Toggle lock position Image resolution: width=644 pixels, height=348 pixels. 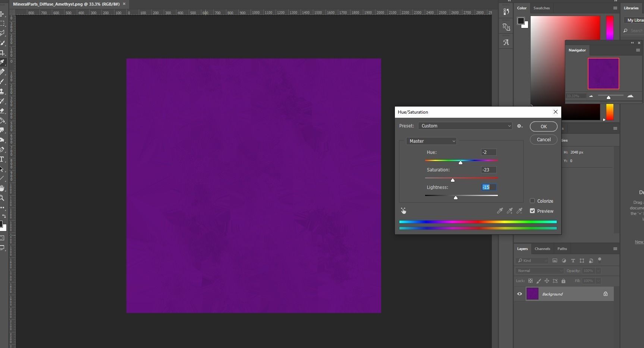coord(547,281)
